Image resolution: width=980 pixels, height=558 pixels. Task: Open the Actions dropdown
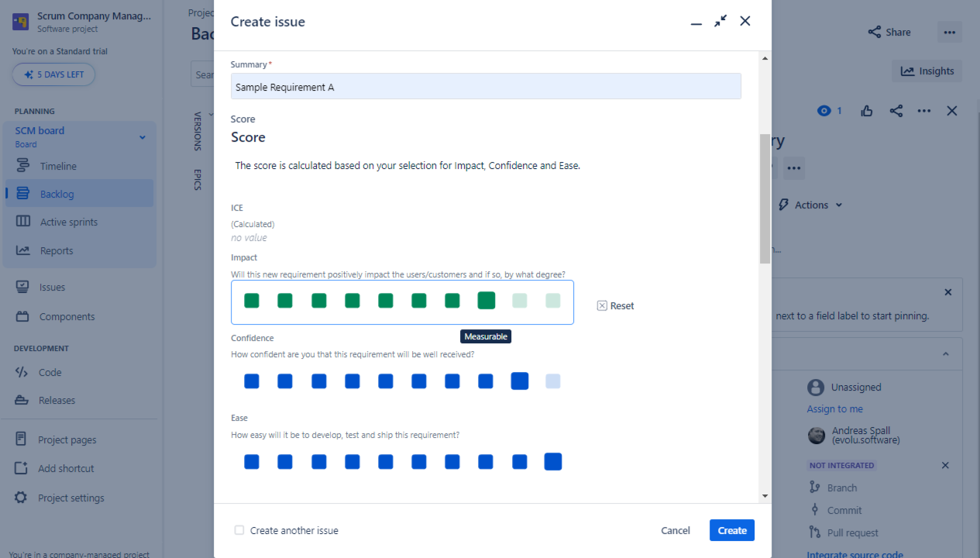point(810,205)
